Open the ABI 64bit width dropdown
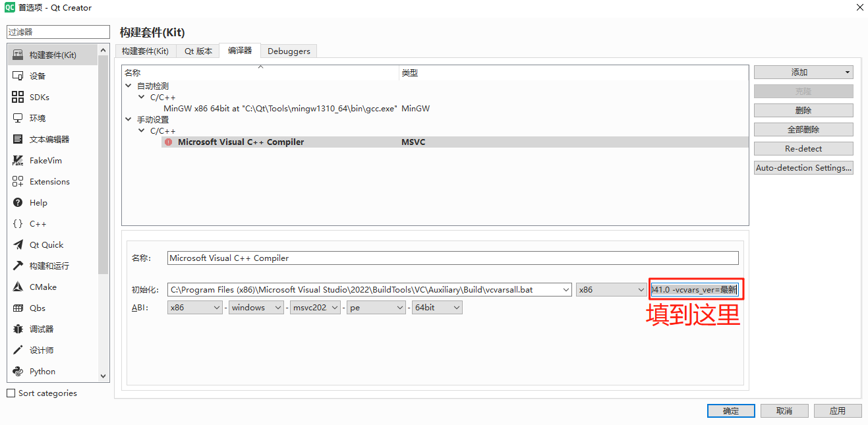Screen dimensions: 868x425 click(x=436, y=308)
